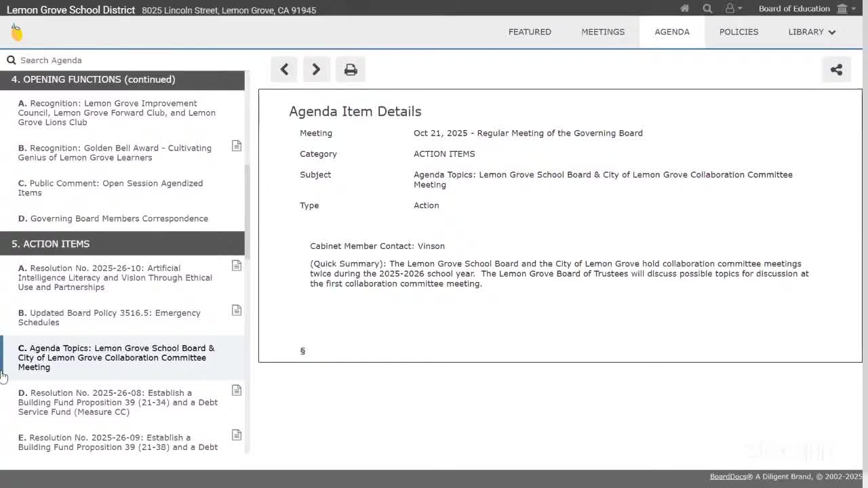
Task: Open attachment icon for Golden Bell Award item
Action: 237,146
